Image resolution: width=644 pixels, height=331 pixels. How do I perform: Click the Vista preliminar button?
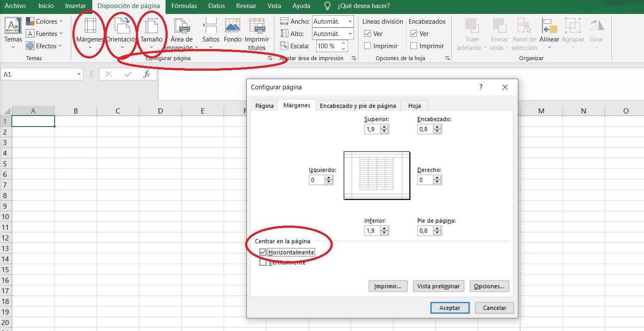coord(438,286)
